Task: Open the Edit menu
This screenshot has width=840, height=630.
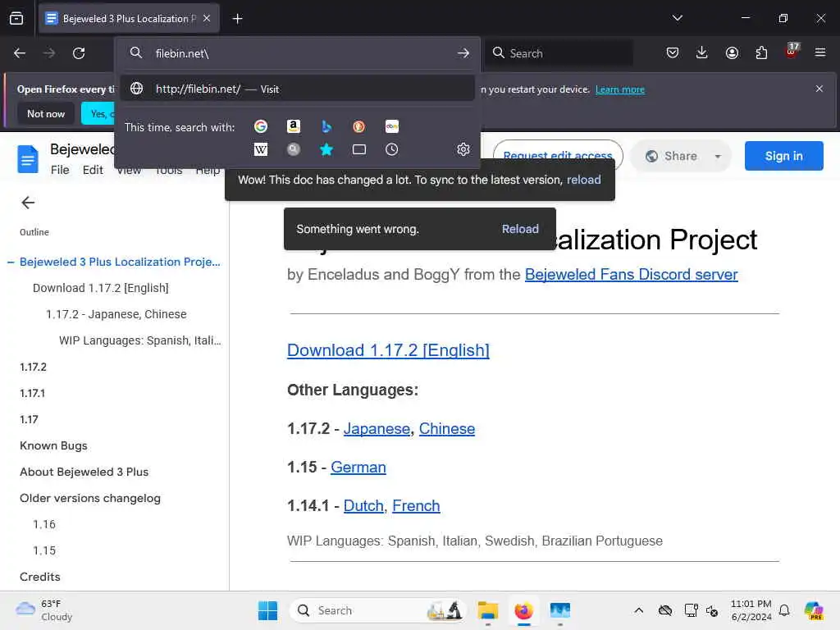Action: coord(93,170)
